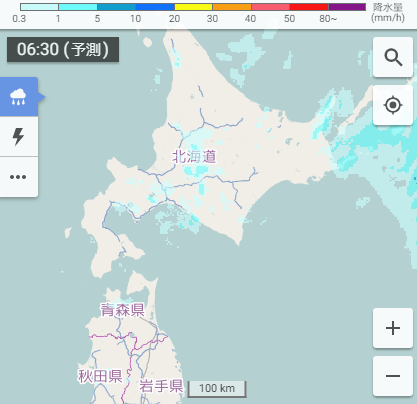
Task: Click the 降水量 (mm/h) legend title
Action: [x=388, y=13]
